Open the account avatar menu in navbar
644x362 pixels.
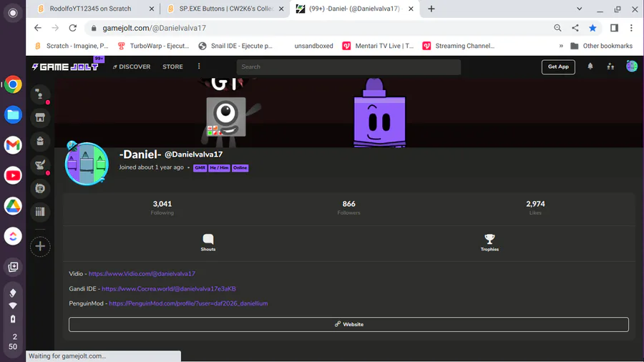tap(632, 66)
